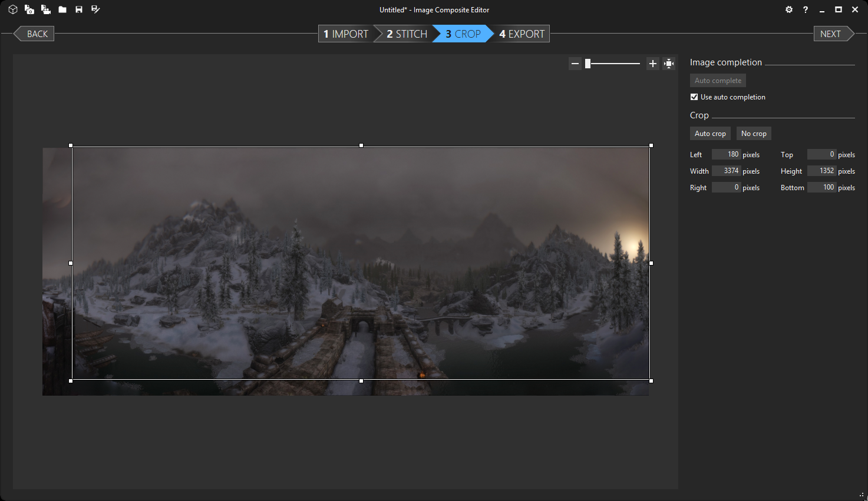868x501 pixels.
Task: Click the bottom-center crop handle
Action: (361, 381)
